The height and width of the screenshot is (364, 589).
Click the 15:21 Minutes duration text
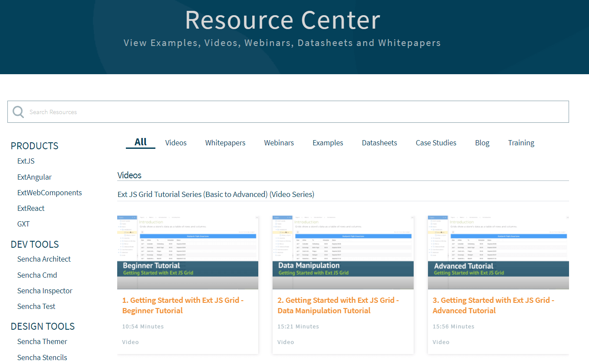[298, 326]
